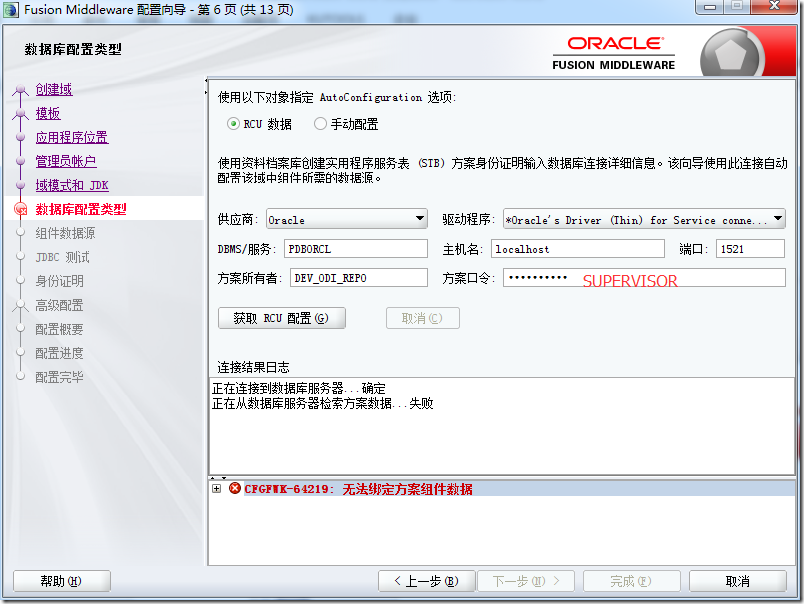Click the Fusion Middleware title bar app icon

pyautogui.click(x=11, y=10)
